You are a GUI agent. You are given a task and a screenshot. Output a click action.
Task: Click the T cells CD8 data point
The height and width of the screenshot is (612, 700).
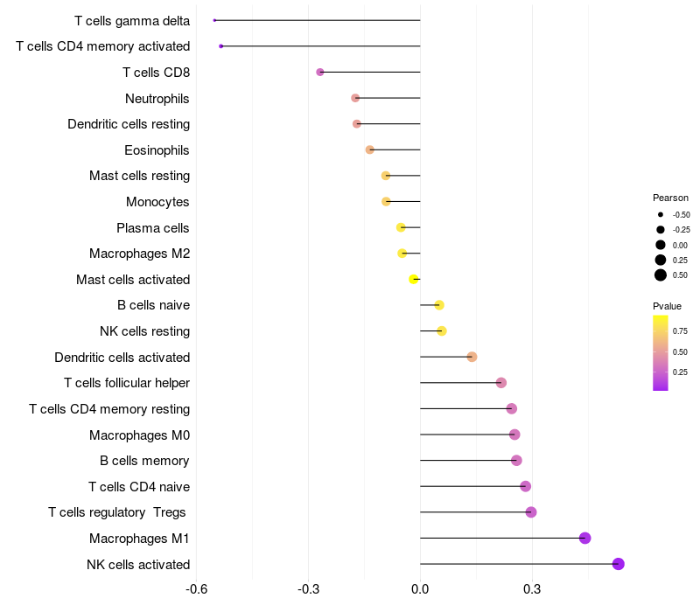320,72
